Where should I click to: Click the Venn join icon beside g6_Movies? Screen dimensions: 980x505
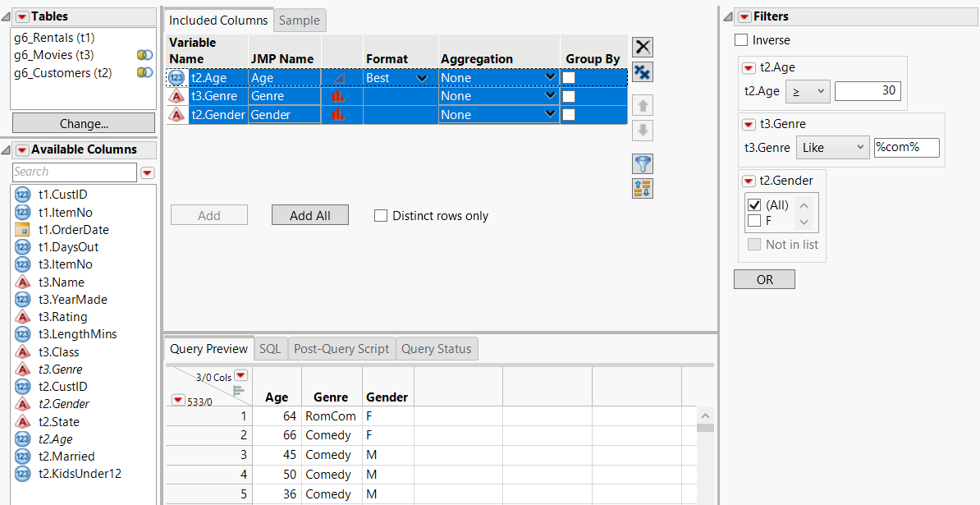pyautogui.click(x=144, y=54)
